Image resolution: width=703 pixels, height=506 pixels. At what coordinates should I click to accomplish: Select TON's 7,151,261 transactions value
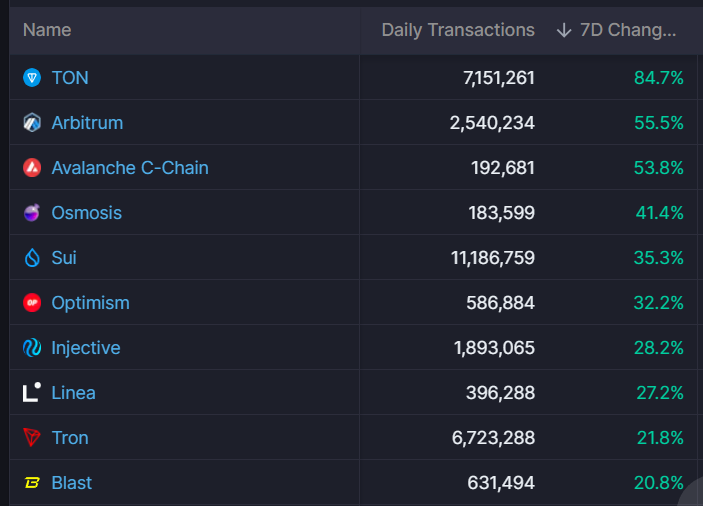click(499, 78)
